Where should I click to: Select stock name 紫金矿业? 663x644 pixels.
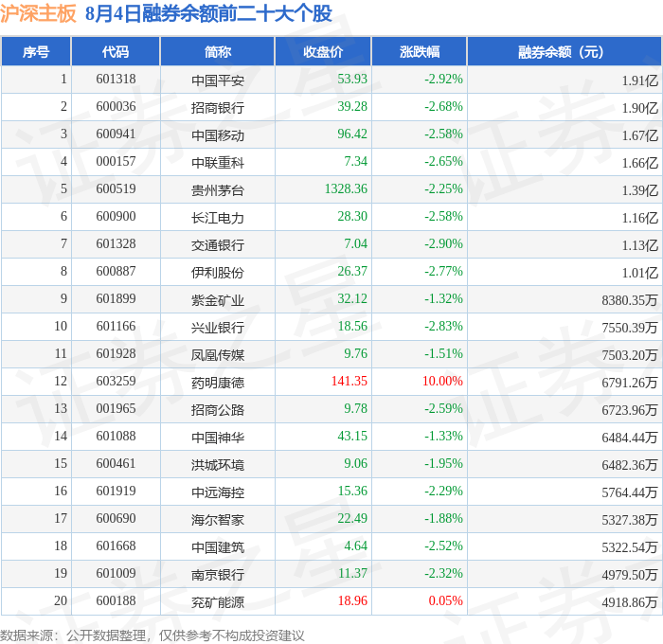pyautogui.click(x=217, y=300)
